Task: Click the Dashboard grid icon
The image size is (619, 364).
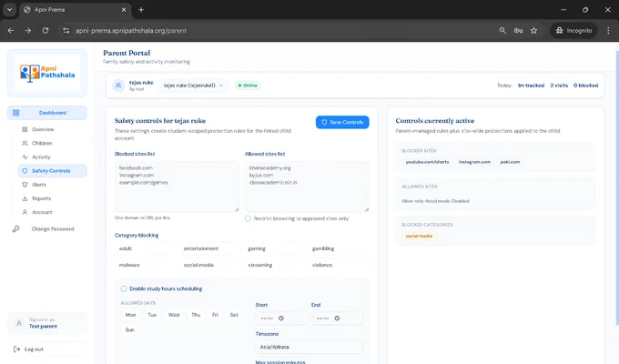Action: (15, 113)
